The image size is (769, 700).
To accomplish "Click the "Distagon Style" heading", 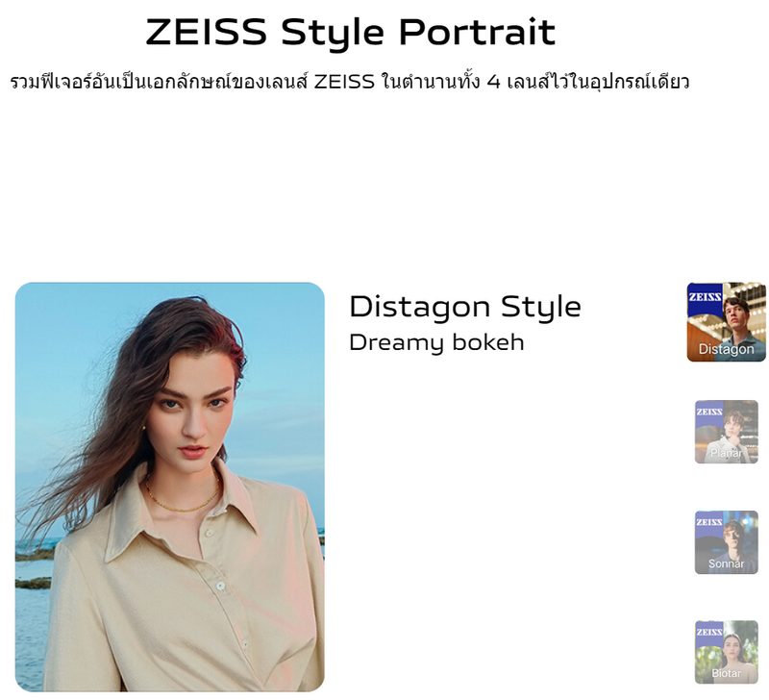I will tap(465, 308).
